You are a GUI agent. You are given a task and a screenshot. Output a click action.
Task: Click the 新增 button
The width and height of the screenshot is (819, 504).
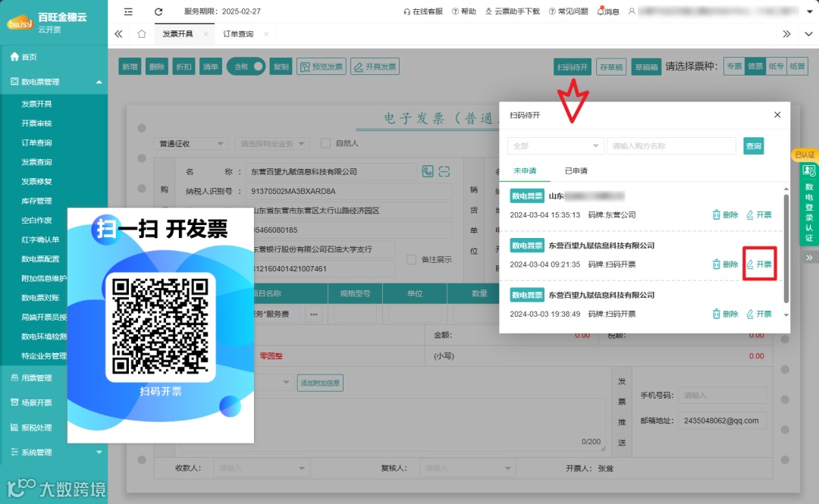click(130, 67)
